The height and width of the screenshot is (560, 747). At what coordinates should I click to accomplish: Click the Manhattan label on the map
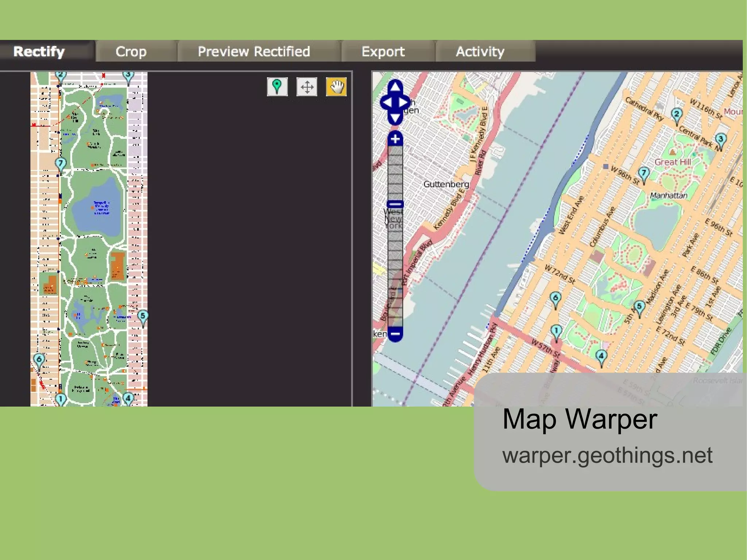[x=669, y=195]
